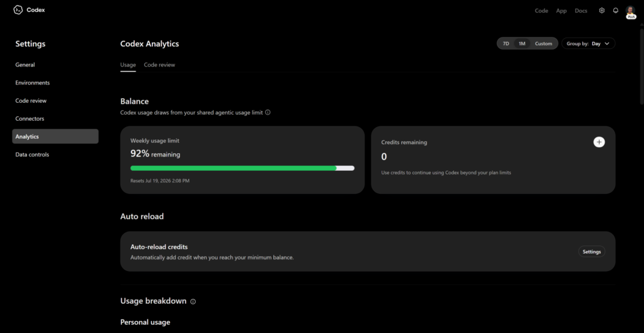
Task: Click the credits value "0"
Action: 384,156
